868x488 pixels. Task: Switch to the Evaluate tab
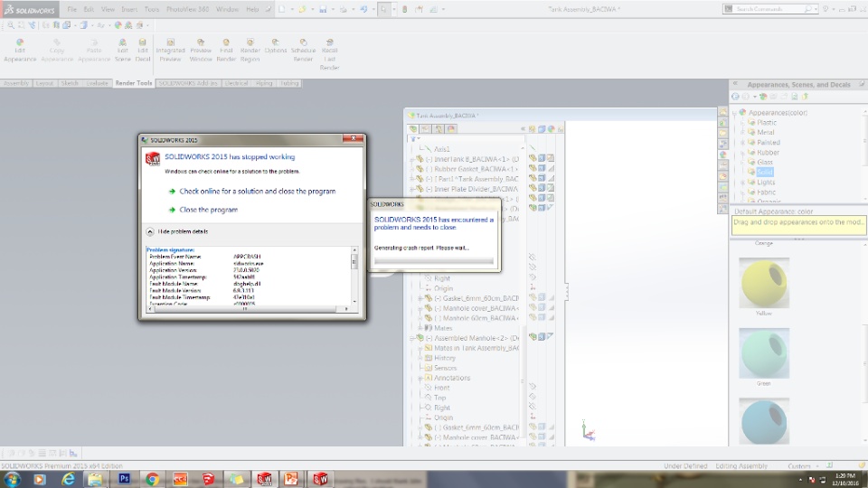(97, 83)
